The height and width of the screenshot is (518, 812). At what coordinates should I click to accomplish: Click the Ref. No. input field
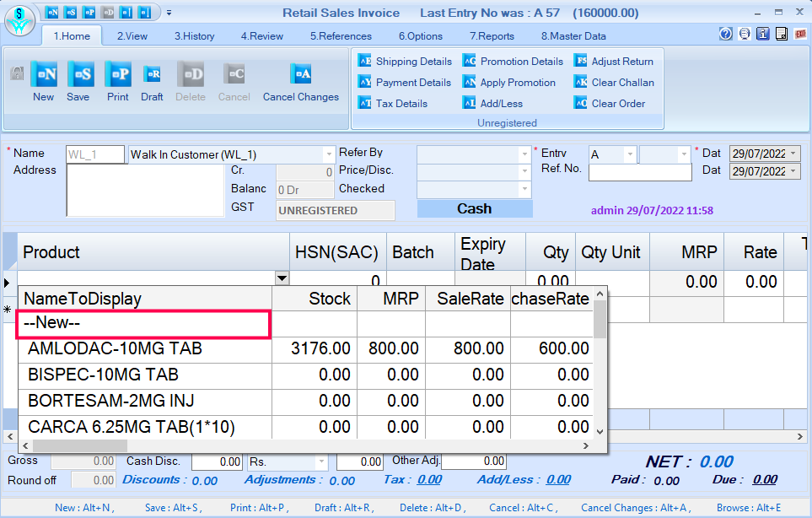(640, 172)
